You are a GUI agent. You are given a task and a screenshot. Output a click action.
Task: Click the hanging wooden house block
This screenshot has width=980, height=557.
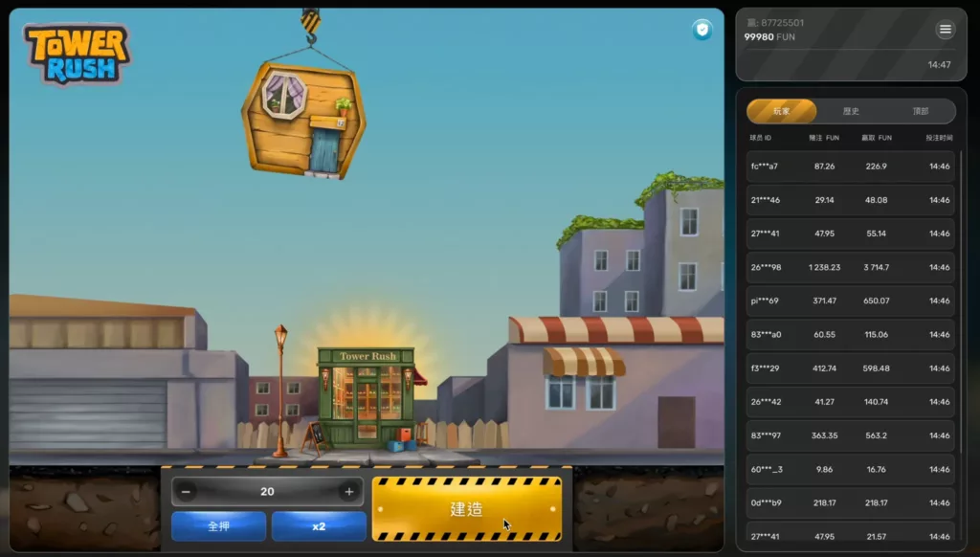pyautogui.click(x=302, y=121)
